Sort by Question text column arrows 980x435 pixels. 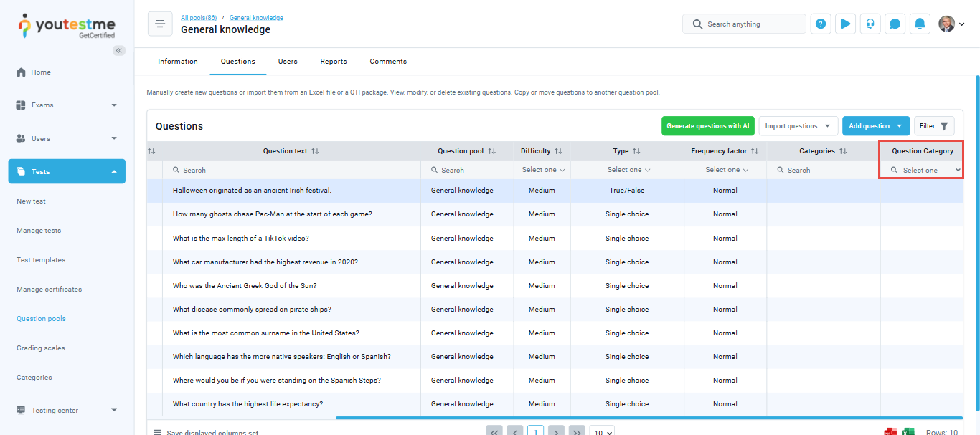click(315, 151)
